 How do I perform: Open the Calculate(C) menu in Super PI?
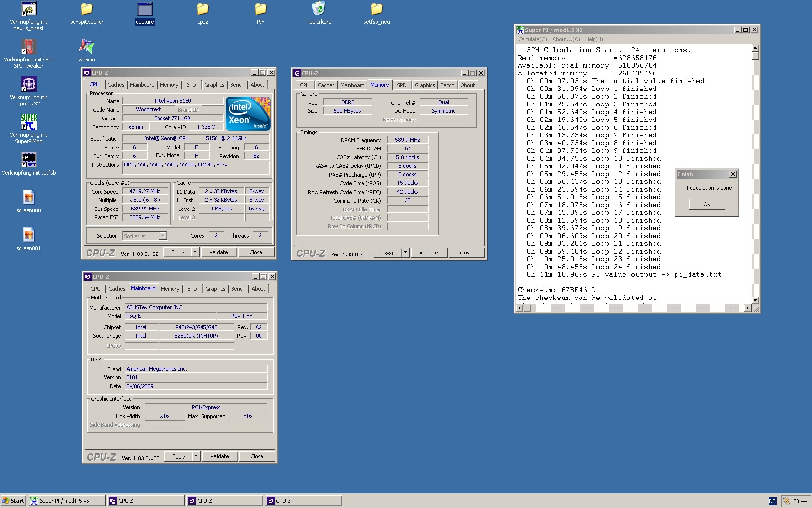pos(533,39)
